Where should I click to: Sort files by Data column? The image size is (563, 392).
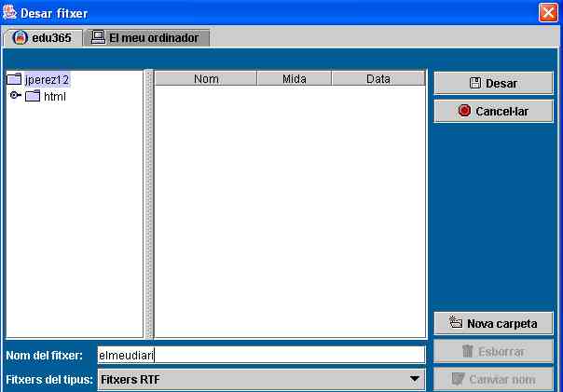pyautogui.click(x=378, y=78)
